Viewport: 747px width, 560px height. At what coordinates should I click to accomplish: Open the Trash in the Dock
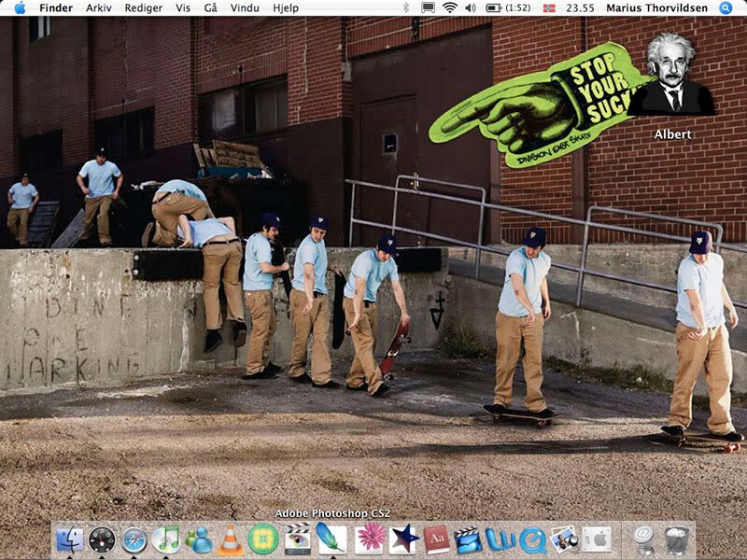pyautogui.click(x=676, y=539)
